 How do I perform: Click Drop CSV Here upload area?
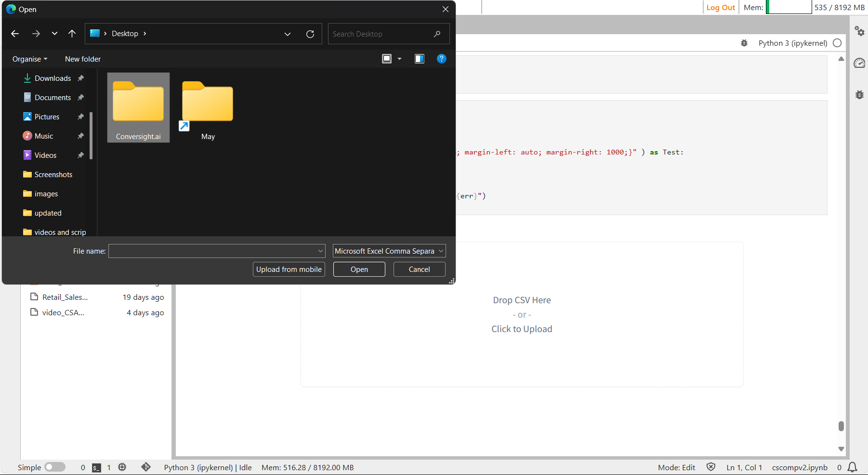522,314
